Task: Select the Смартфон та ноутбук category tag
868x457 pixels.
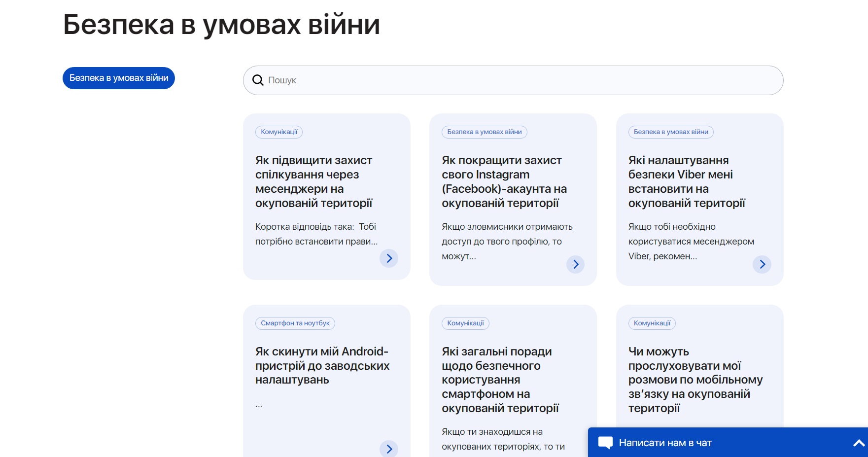Action: click(x=295, y=323)
